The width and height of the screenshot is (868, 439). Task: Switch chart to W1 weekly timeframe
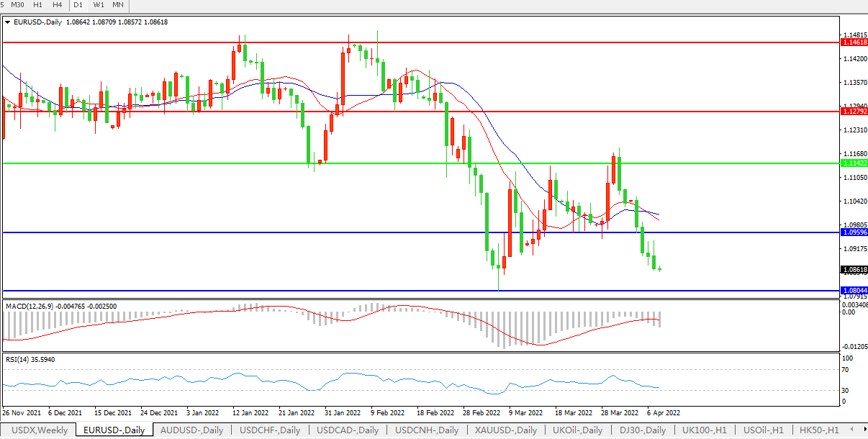(x=98, y=5)
